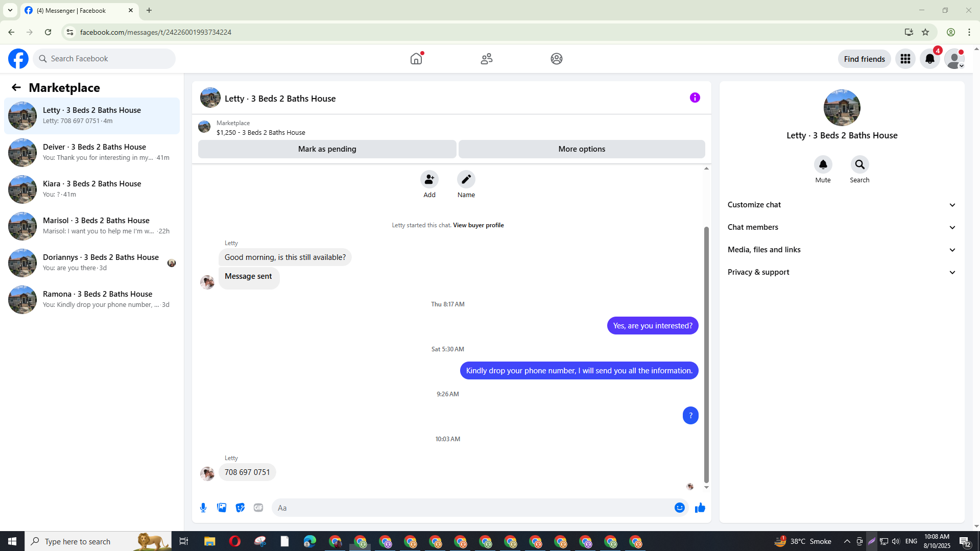
Task: Open the Chrome tab search dropdown
Action: click(10, 10)
